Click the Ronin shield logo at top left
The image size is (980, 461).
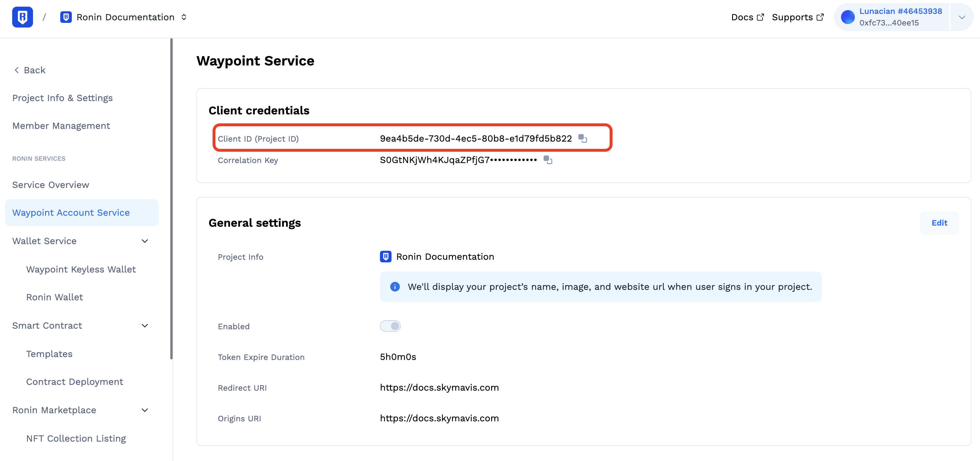[23, 17]
